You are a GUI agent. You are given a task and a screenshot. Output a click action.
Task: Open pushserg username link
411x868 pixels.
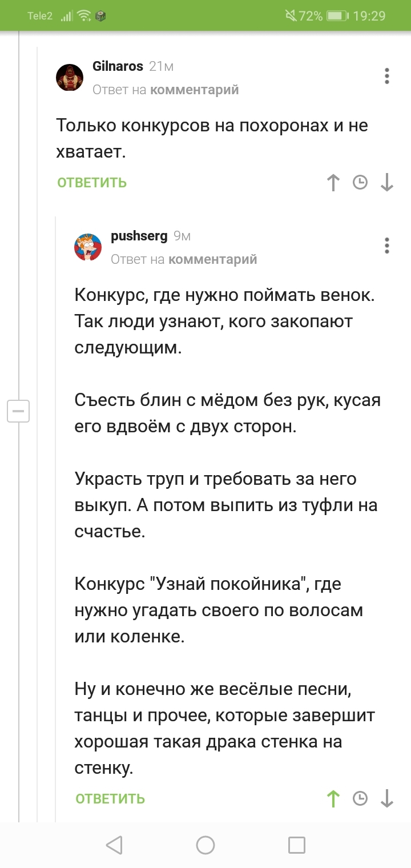tap(139, 236)
